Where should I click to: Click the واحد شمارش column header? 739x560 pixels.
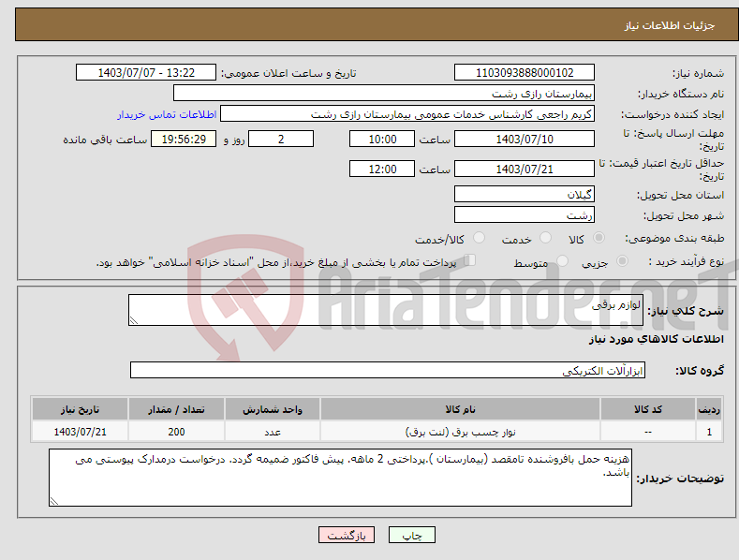273,409
